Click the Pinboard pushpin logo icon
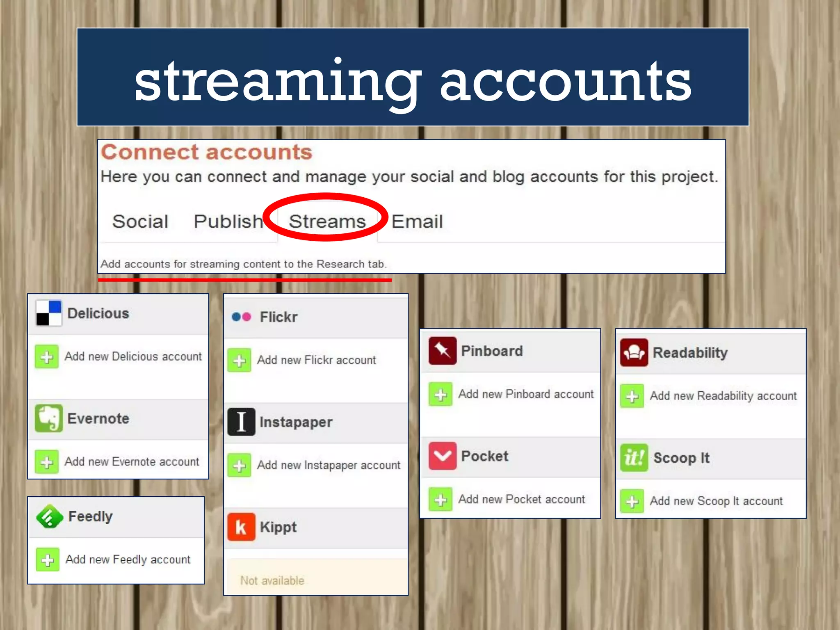840x630 pixels. point(443,351)
